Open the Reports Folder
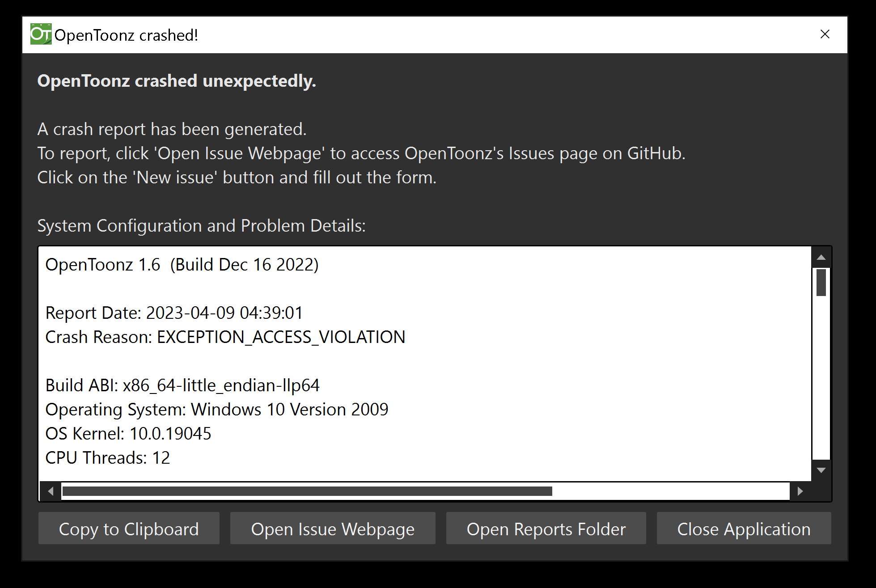876x588 pixels. (x=546, y=529)
